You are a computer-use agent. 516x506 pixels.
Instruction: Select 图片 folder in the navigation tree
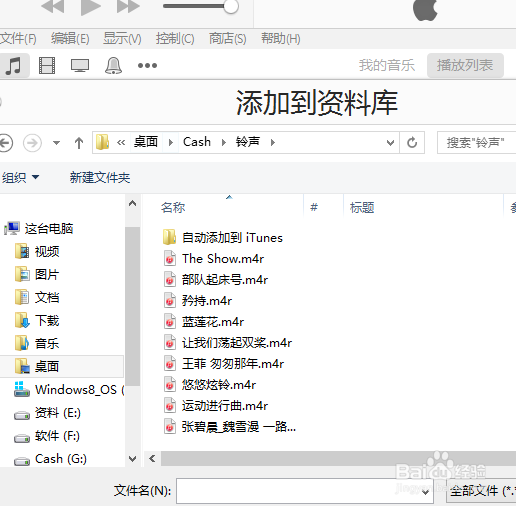pyautogui.click(x=37, y=275)
